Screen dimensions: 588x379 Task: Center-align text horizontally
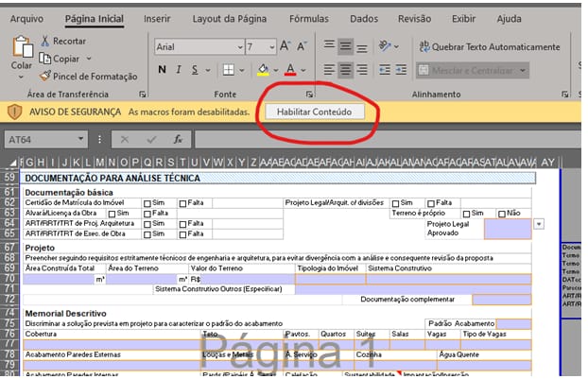[x=345, y=69]
